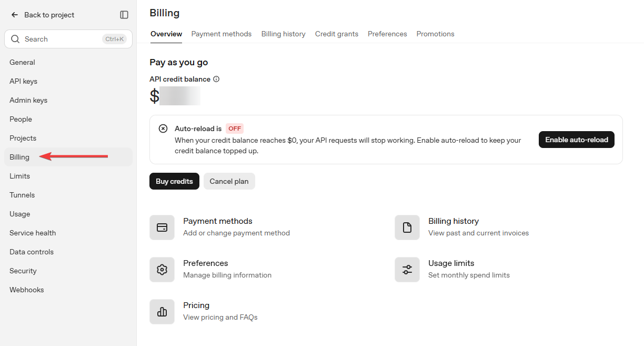The width and height of the screenshot is (644, 346).
Task: Open the Promotions tab
Action: tap(436, 34)
